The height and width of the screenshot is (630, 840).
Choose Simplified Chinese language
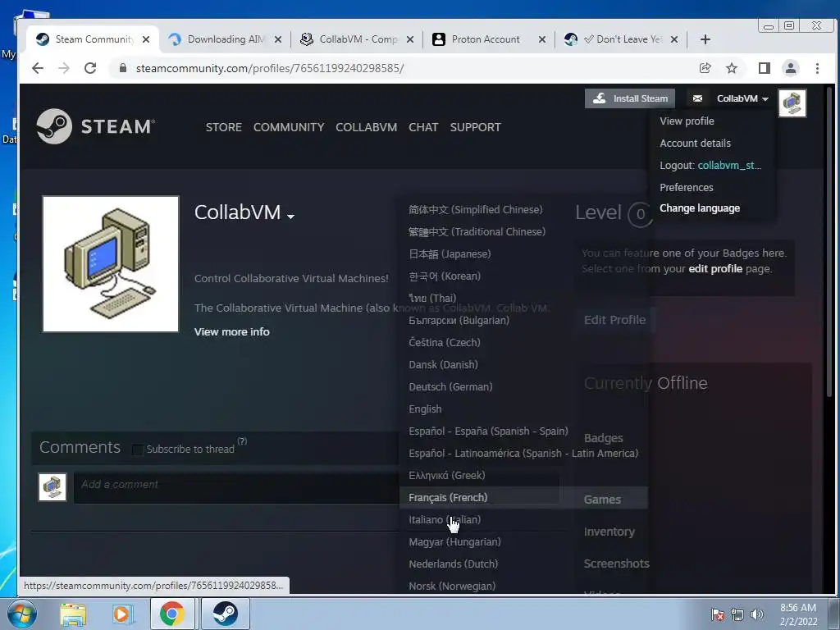476,209
